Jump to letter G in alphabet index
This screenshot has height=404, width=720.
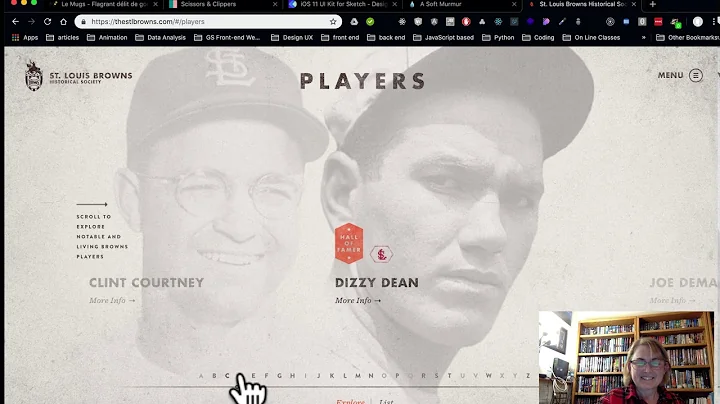pyautogui.click(x=279, y=376)
